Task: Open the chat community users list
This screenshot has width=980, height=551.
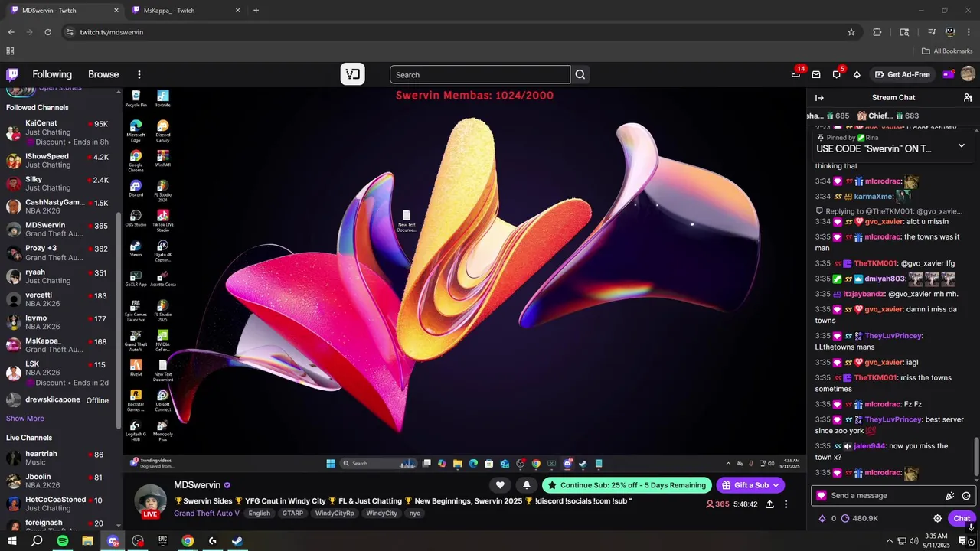Action: coord(968,97)
